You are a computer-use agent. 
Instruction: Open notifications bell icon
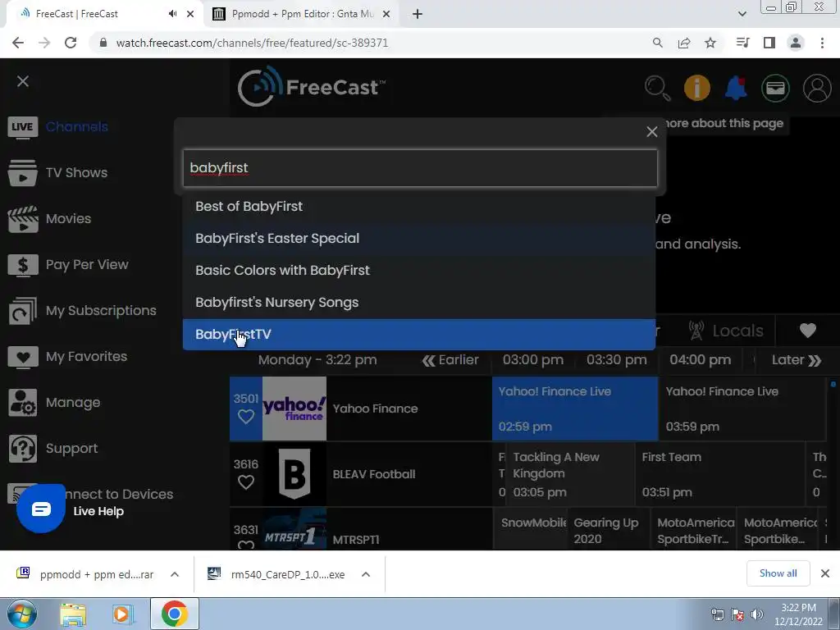pos(736,88)
